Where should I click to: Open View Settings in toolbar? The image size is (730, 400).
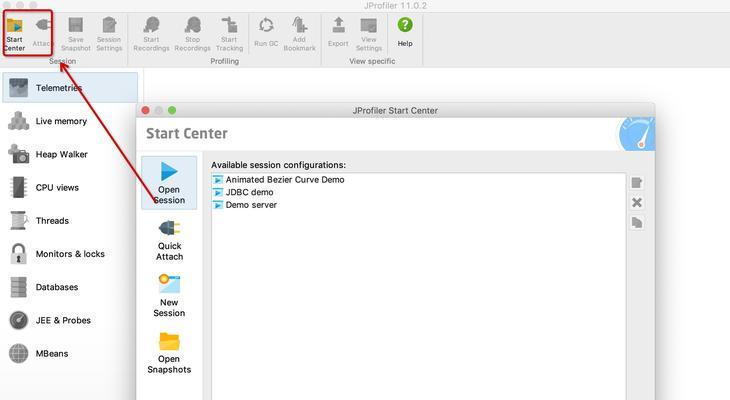369,34
